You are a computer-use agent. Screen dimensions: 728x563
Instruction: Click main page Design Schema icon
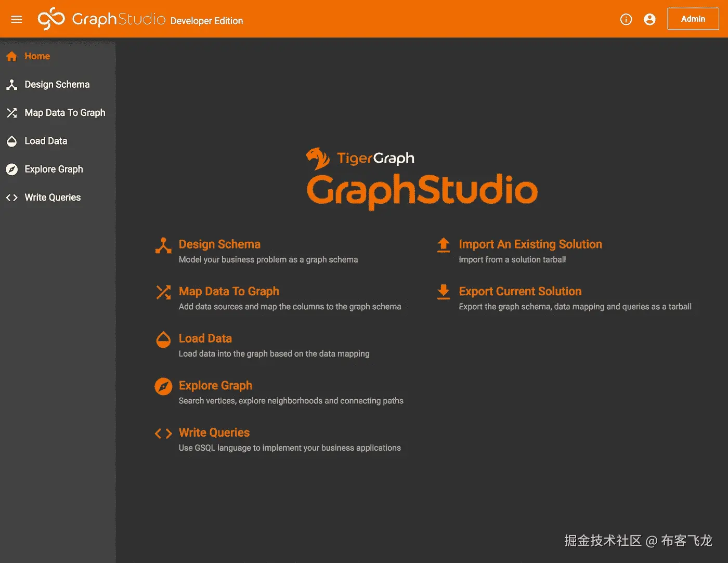pos(163,245)
